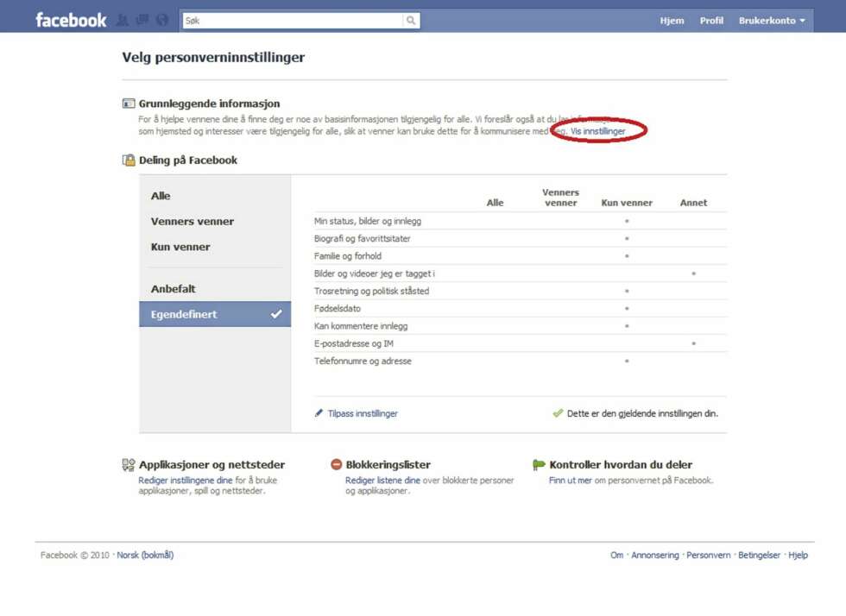
Task: Open Rediger instillingene dine link
Action: click(185, 480)
